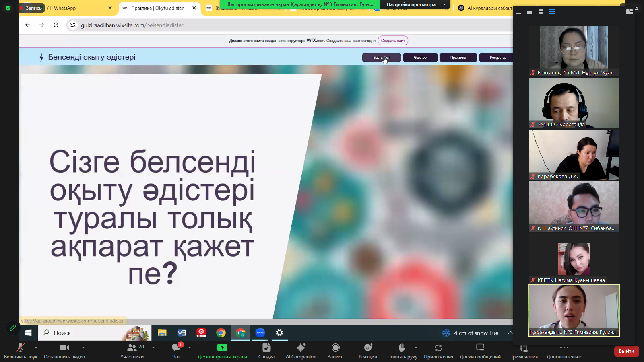644x362 pixels.
Task: Click the browser address bar URL
Action: (x=132, y=25)
